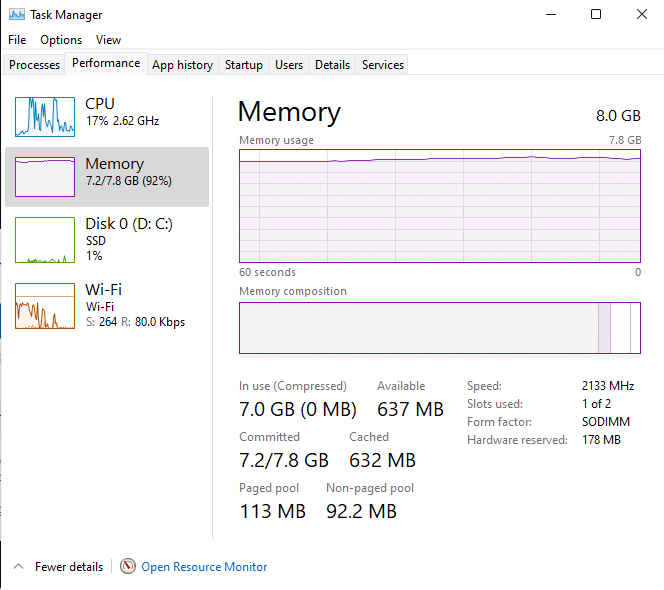The width and height of the screenshot is (664, 590).
Task: Click the Task Manager app icon in title bar
Action: coord(17,14)
